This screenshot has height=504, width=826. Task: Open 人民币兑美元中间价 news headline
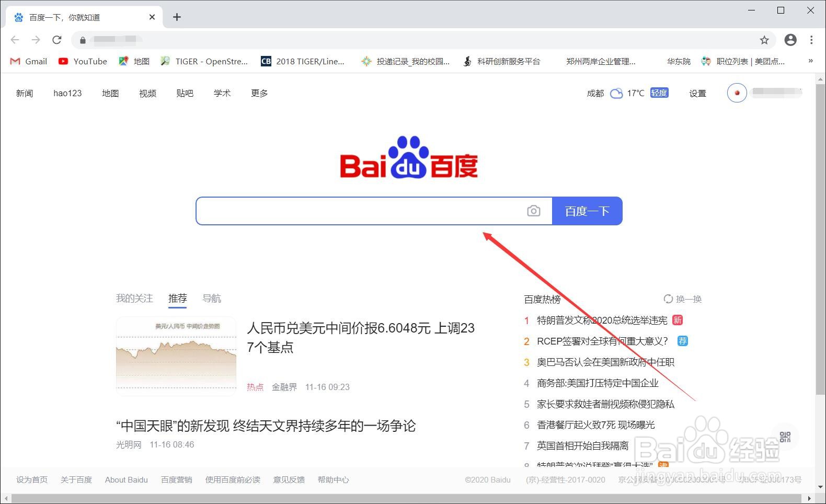pyautogui.click(x=361, y=337)
